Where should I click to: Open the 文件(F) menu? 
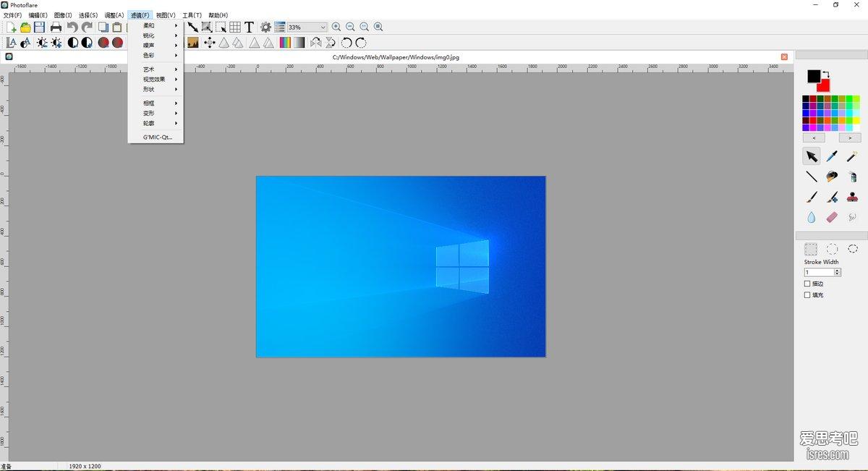[x=12, y=15]
